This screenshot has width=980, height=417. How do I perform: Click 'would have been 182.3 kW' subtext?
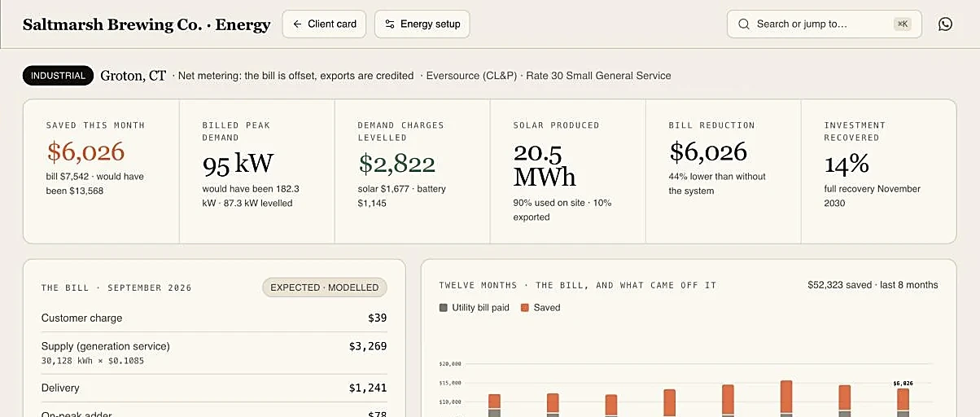click(251, 195)
